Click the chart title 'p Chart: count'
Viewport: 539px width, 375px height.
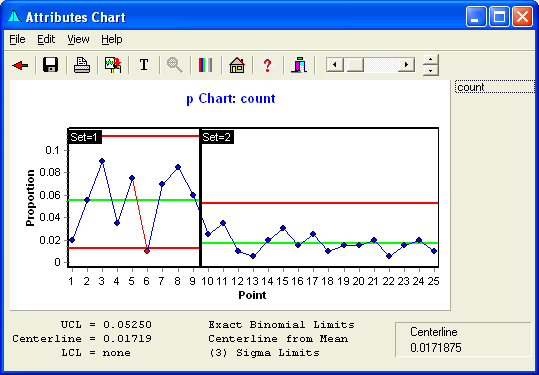(231, 99)
